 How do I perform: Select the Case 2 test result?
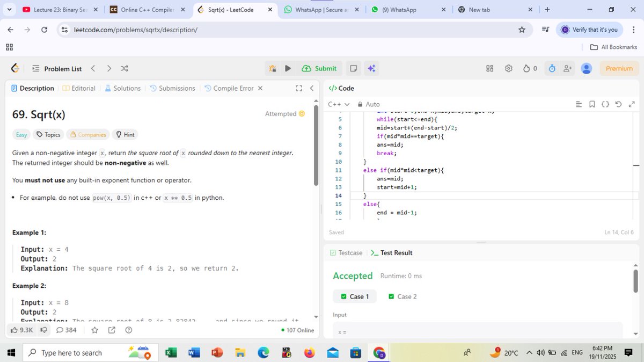point(402,296)
